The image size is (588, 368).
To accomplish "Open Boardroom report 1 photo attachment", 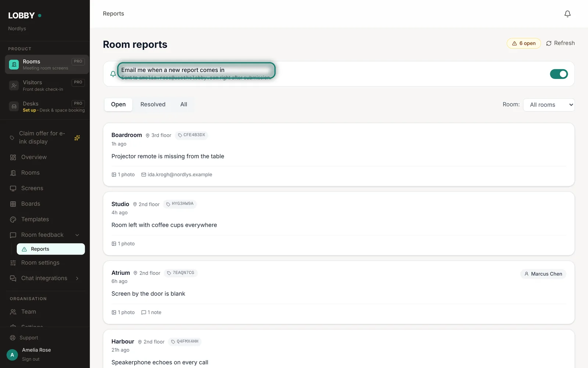I will pos(123,175).
